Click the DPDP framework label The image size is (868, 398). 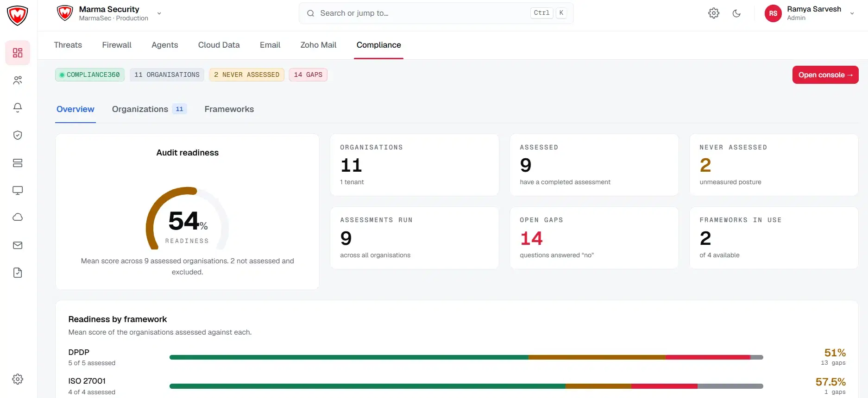pos(79,352)
